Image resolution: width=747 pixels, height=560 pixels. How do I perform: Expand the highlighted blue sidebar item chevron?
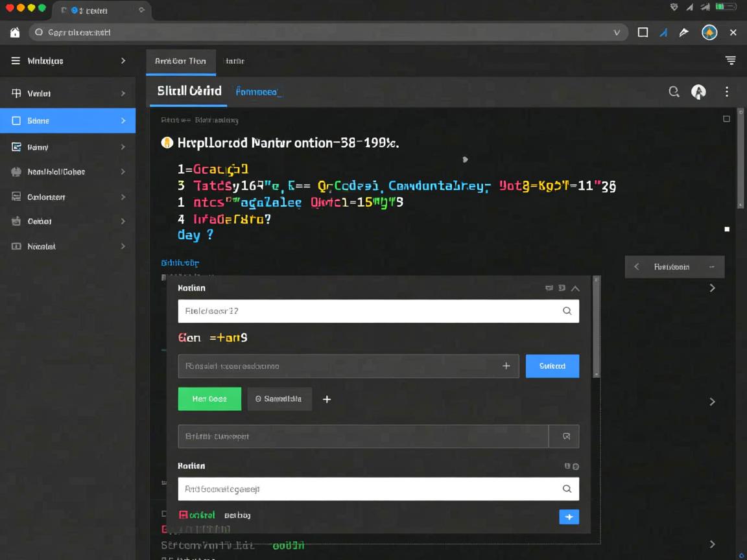click(x=123, y=121)
